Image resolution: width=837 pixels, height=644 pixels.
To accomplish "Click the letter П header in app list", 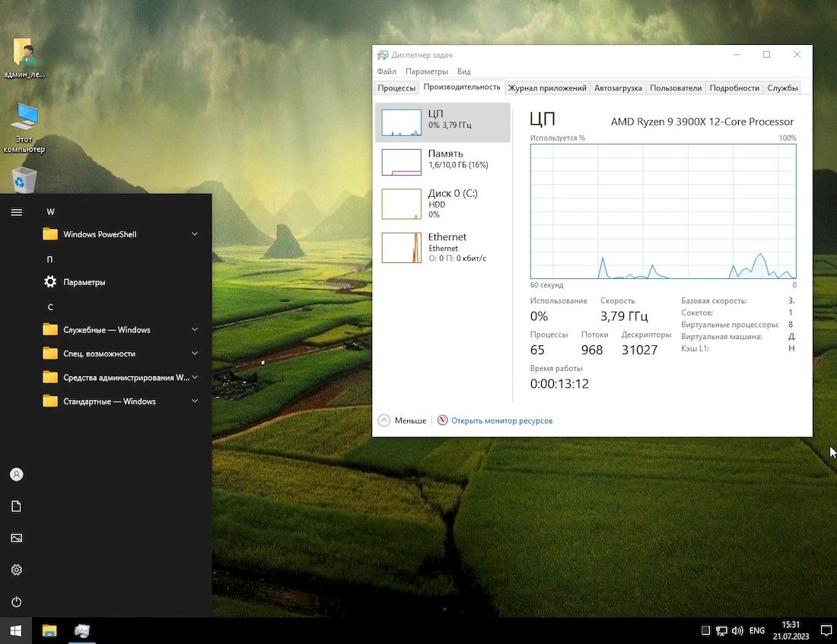I will tap(49, 259).
